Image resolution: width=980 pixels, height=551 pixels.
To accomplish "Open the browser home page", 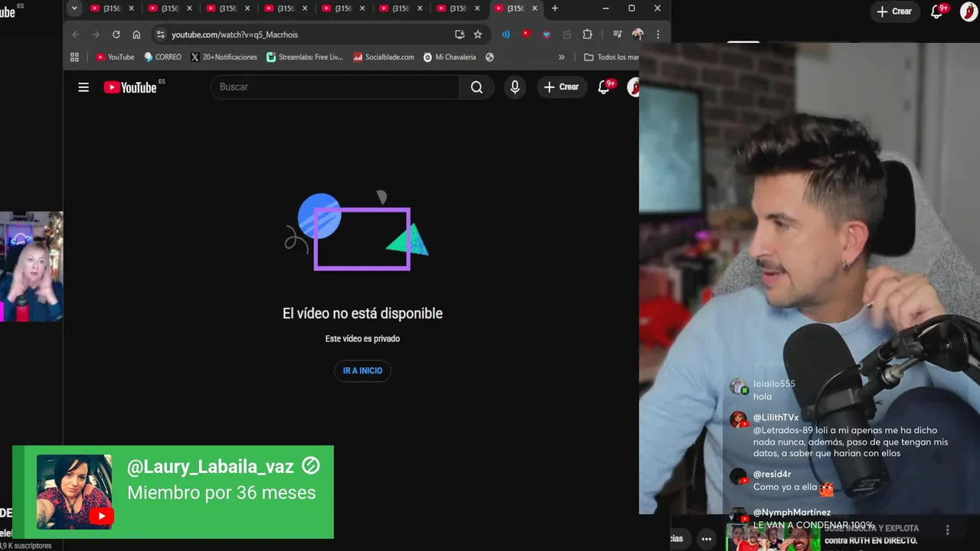I will coord(136,34).
